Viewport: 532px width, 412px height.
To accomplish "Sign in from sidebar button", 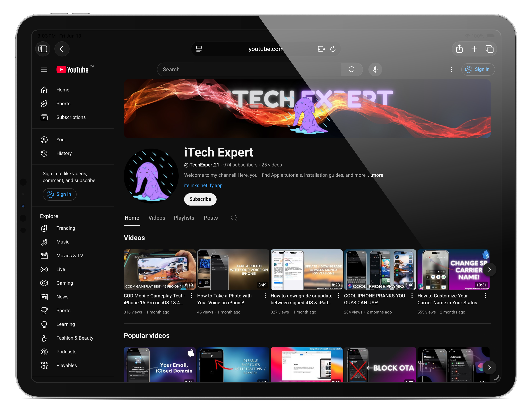I will (59, 194).
